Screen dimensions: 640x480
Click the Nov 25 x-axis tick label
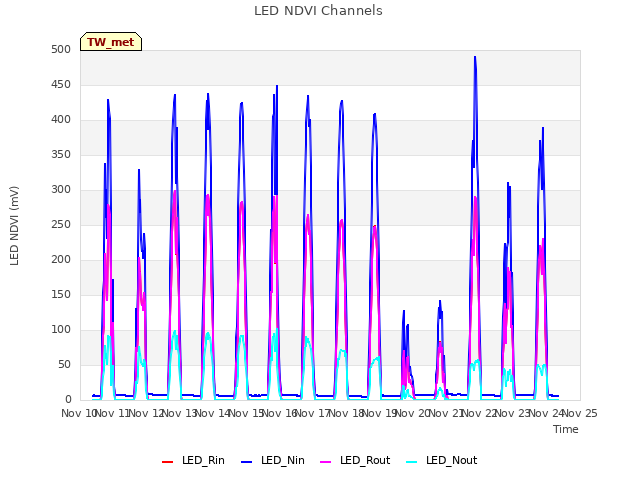[580, 413]
